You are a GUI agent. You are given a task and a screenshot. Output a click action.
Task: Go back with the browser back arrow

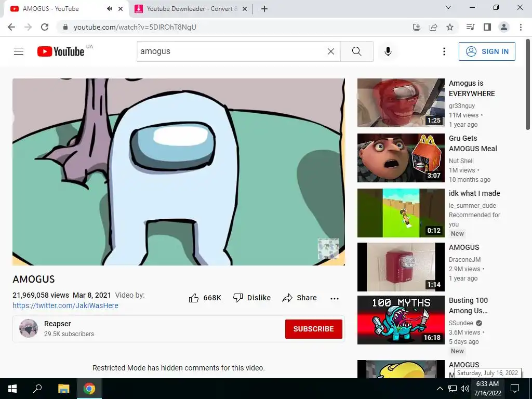[x=11, y=27]
